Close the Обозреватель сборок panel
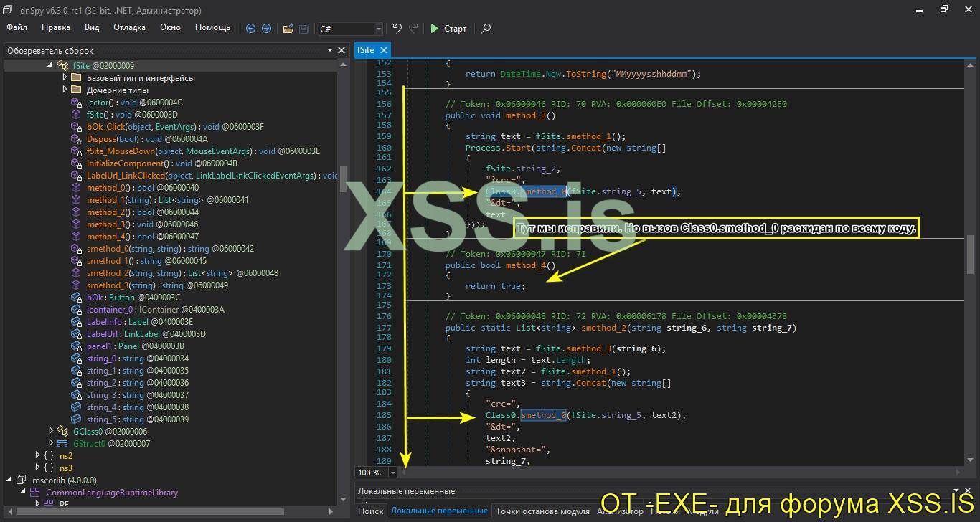Image resolution: width=980 pixels, height=522 pixels. coord(341,50)
